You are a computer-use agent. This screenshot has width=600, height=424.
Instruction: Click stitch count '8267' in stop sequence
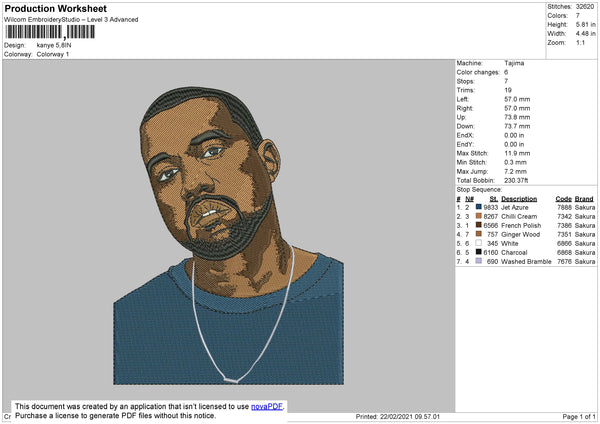(491, 217)
